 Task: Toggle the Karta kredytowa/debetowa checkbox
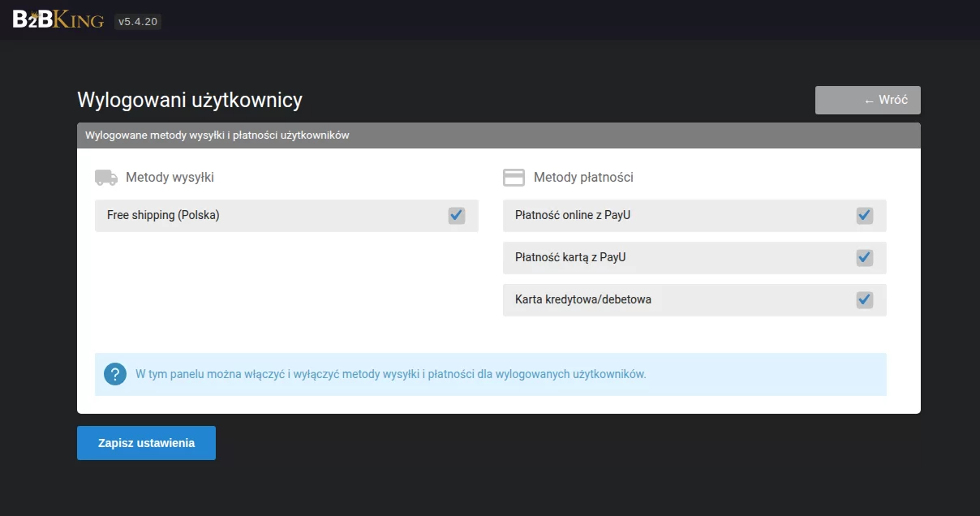click(x=865, y=300)
